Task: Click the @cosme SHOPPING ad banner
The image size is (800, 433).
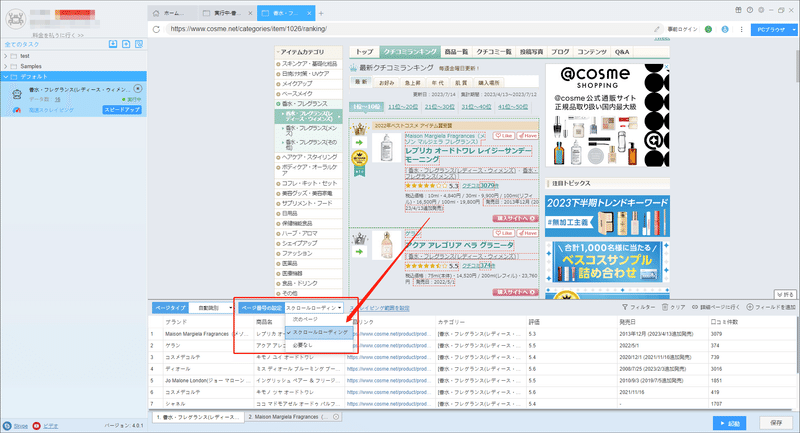Action: point(607,115)
